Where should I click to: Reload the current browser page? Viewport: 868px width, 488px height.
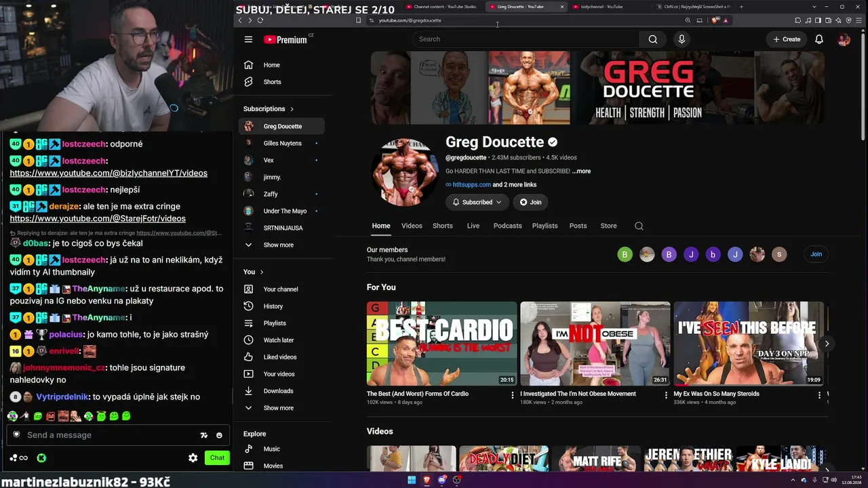(x=260, y=20)
